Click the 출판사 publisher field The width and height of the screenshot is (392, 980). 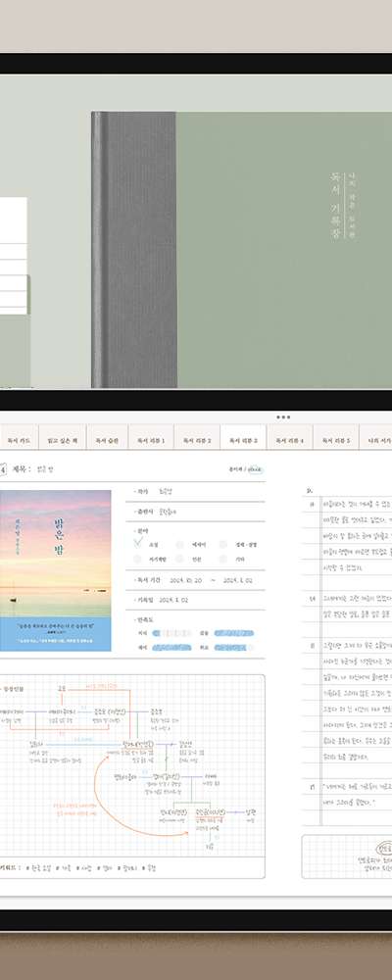(x=196, y=513)
